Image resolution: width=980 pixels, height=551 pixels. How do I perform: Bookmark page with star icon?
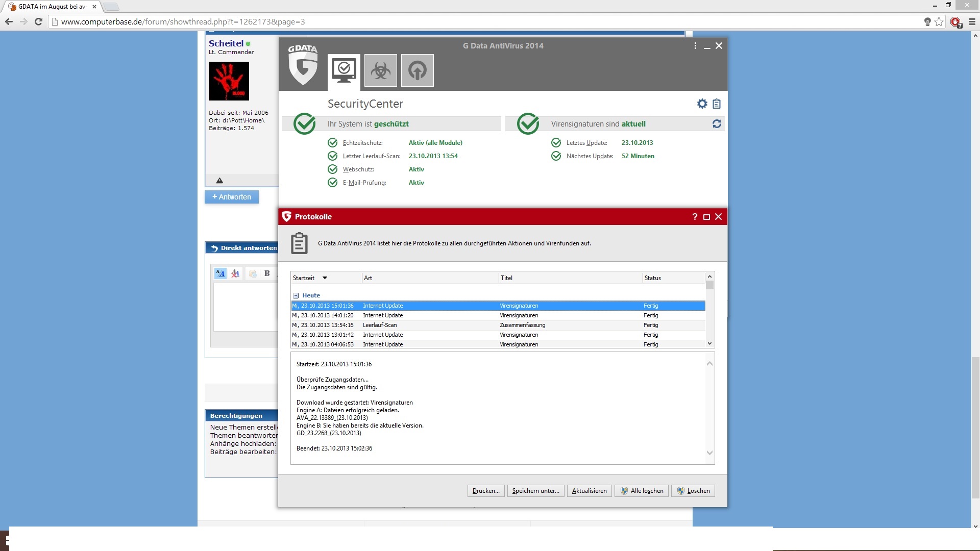pos(939,21)
